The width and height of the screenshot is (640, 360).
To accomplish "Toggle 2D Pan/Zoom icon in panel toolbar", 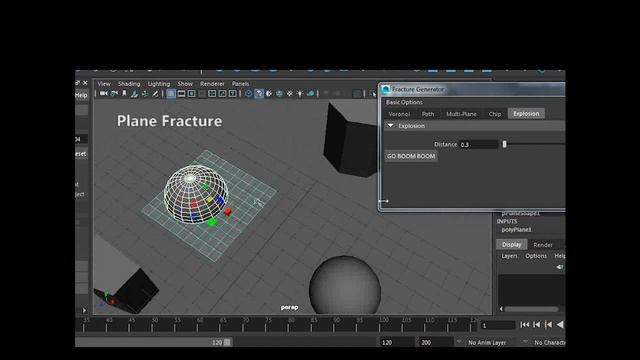I will pyautogui.click(x=145, y=94).
